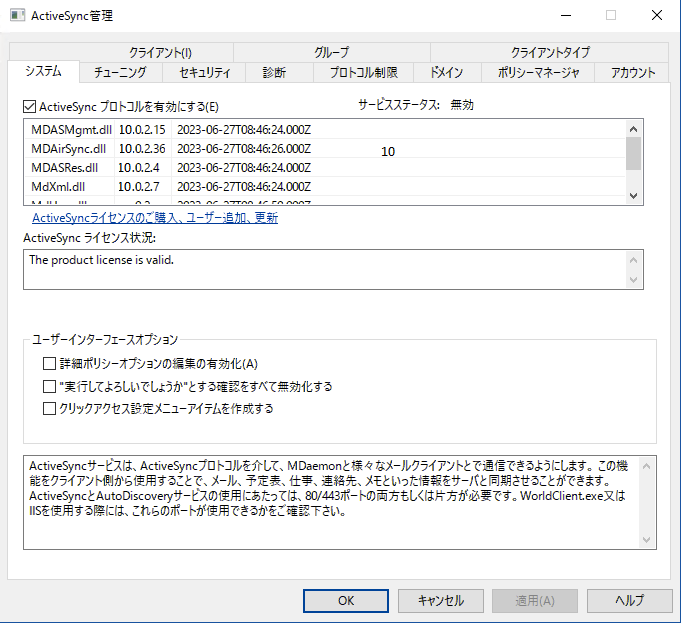Click description box scroll down arrow
Image resolution: width=681 pixels, height=623 pixels.
646,540
